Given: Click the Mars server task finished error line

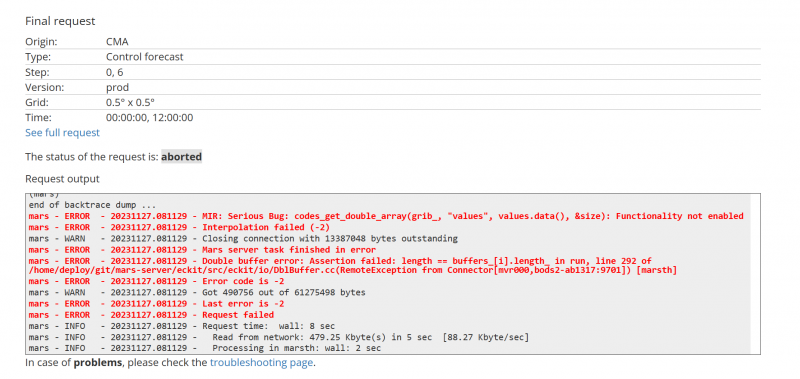Looking at the screenshot, I should tap(202, 249).
